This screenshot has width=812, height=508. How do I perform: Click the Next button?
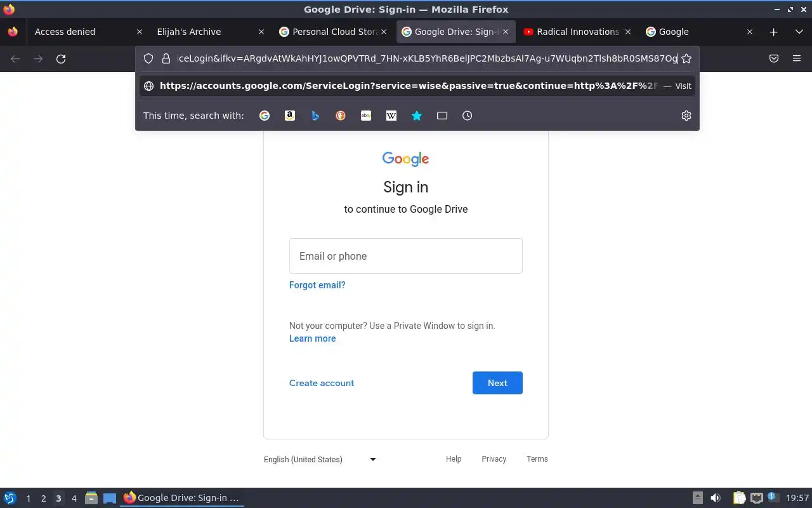(497, 383)
